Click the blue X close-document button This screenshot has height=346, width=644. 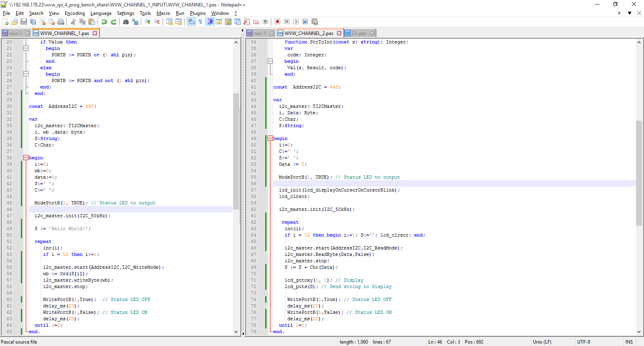pos(639,13)
